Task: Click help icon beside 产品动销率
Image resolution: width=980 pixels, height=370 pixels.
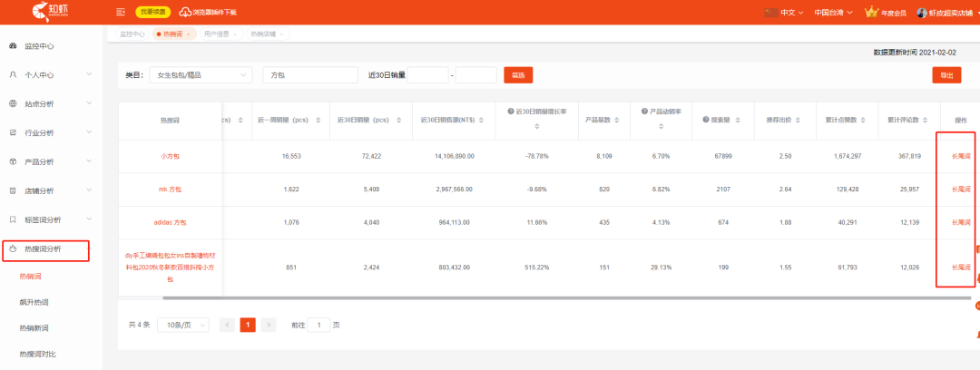Action: pos(642,112)
